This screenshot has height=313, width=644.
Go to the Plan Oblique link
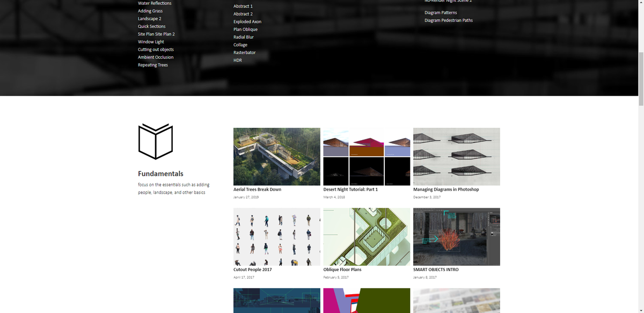[x=245, y=30]
